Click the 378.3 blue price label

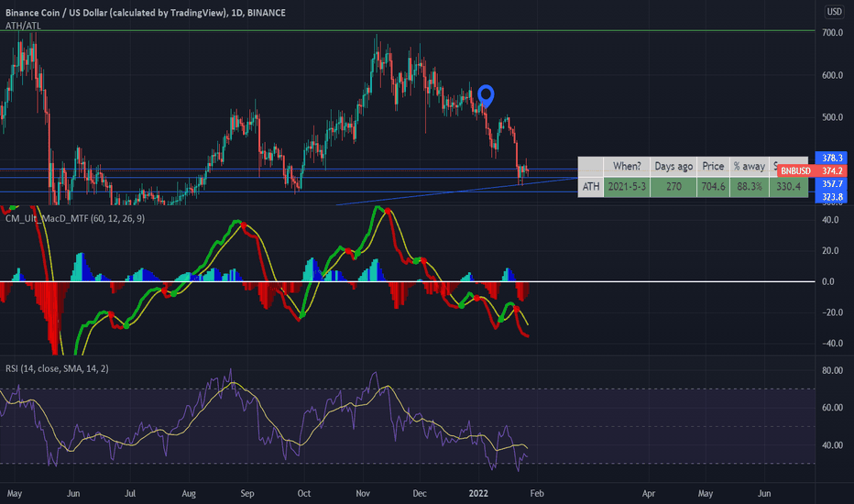pos(831,158)
